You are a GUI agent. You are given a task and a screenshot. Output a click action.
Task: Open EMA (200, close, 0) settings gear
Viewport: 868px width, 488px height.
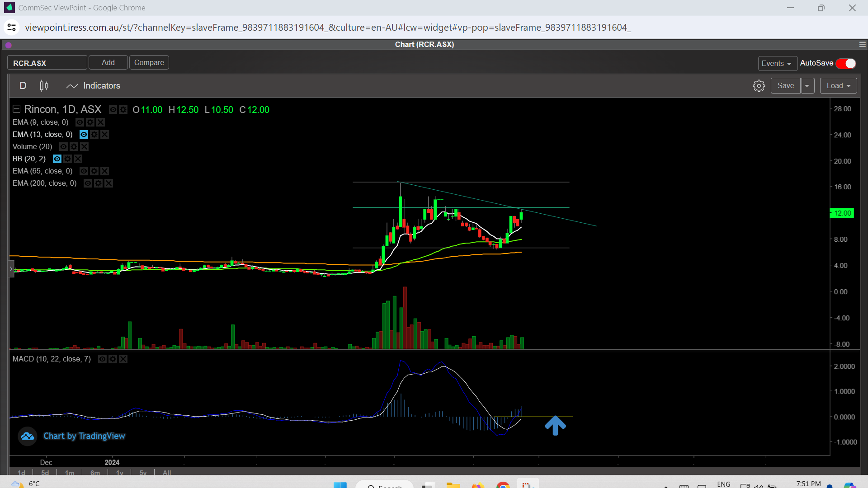click(98, 183)
